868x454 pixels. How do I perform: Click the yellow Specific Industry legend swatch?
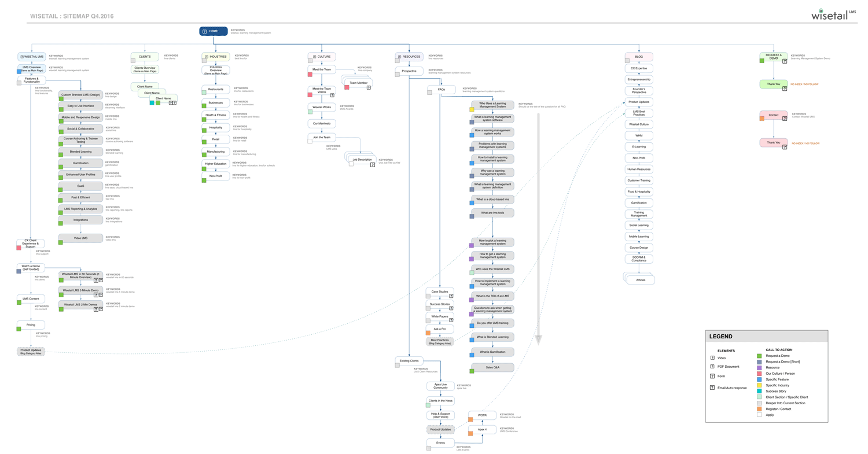point(759,385)
